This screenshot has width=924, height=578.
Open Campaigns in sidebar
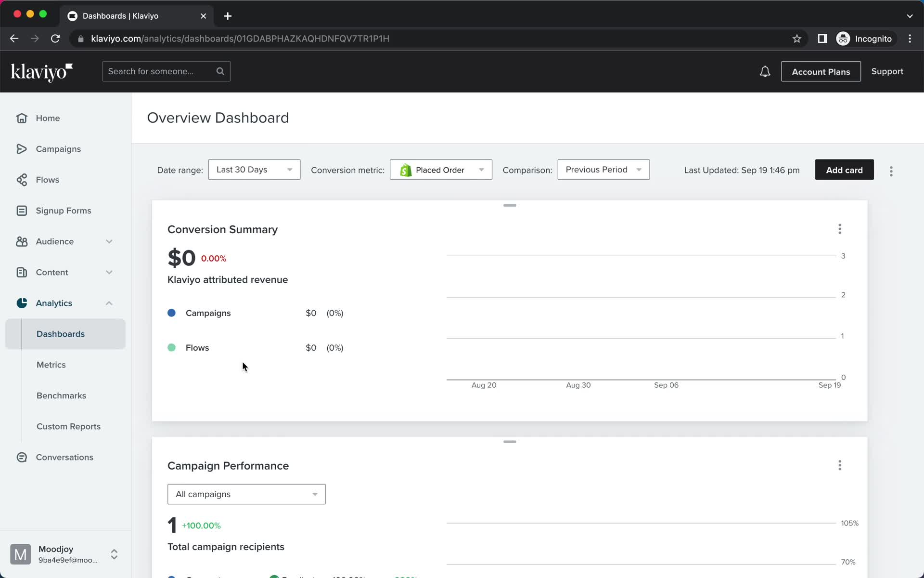pos(58,149)
